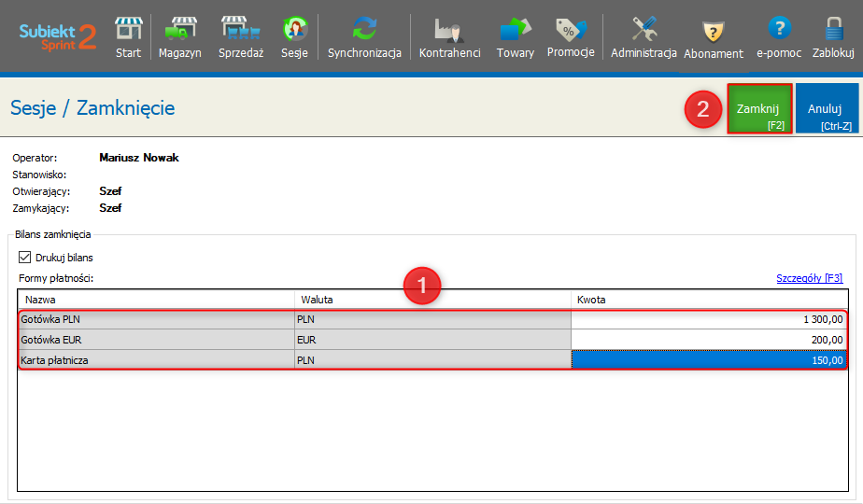Open the Magazyn module
The image size is (863, 504).
coord(179,37)
